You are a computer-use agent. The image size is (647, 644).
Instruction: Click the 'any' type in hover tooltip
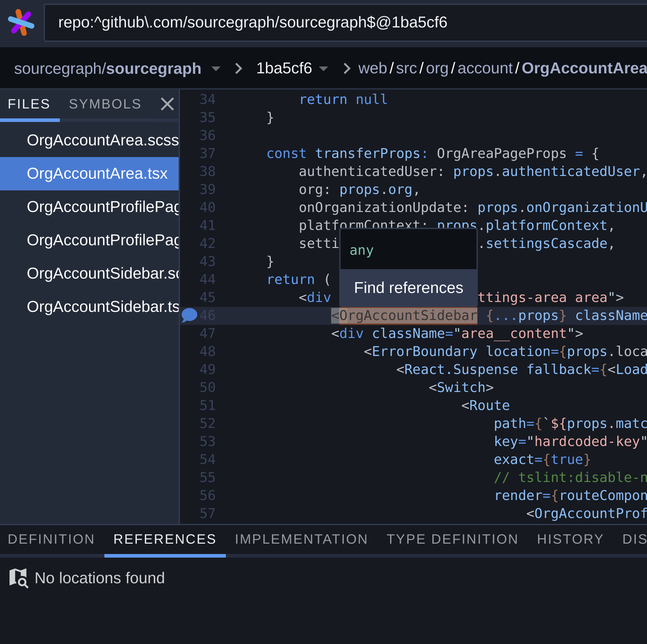point(362,250)
